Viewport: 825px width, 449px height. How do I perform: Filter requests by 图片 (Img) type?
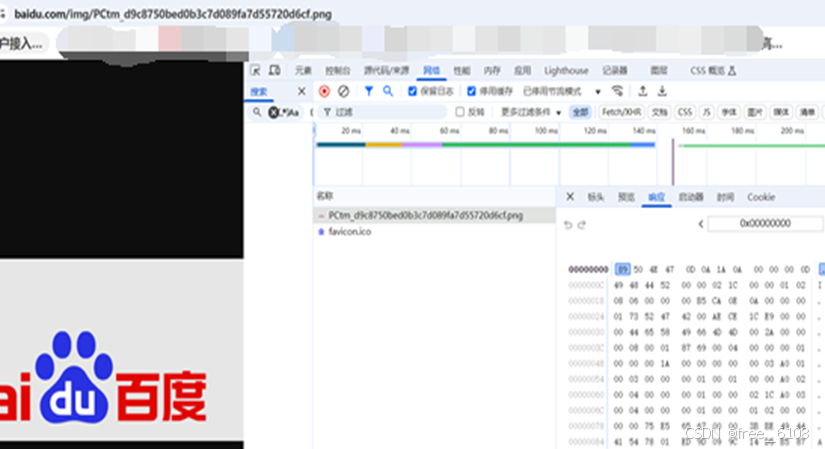click(755, 112)
